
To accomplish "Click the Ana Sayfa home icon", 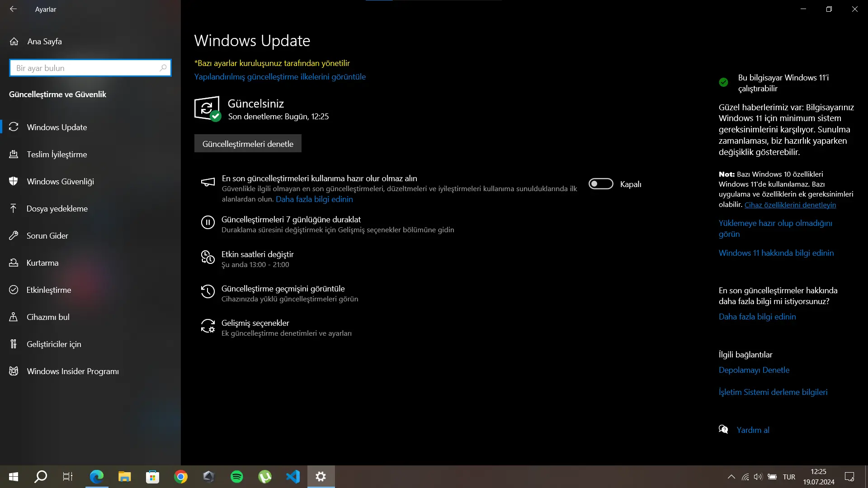I will [14, 42].
